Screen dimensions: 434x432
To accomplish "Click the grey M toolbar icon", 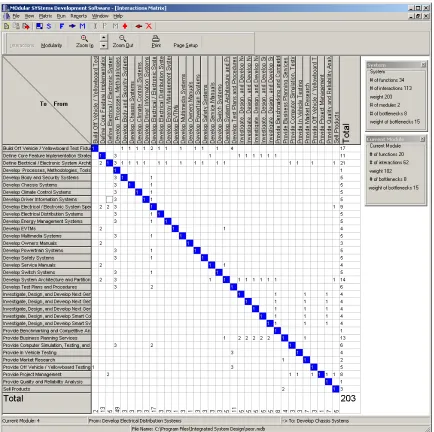I will [x=115, y=26].
